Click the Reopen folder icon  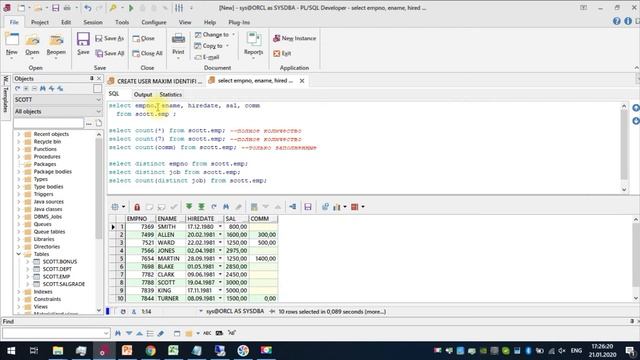pyautogui.click(x=56, y=40)
